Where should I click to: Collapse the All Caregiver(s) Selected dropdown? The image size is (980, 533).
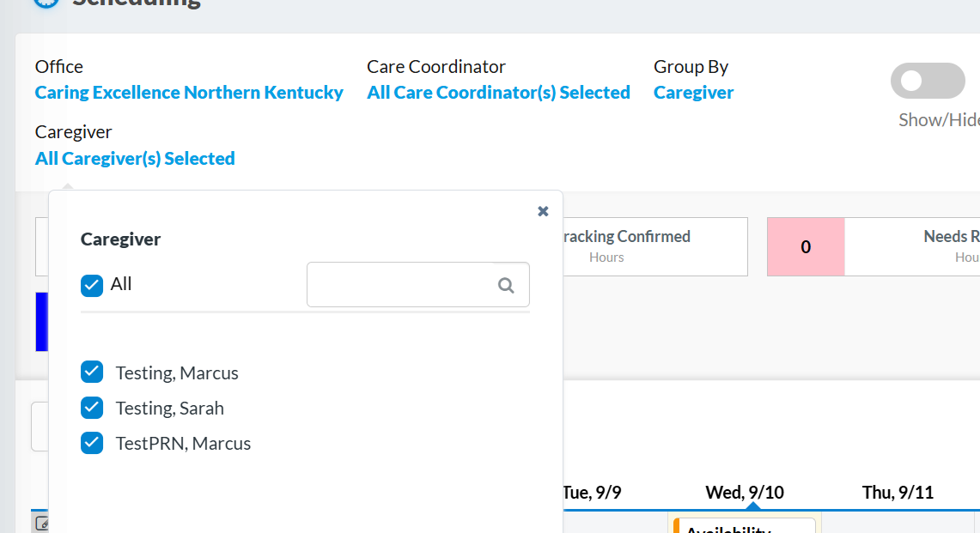[135, 159]
